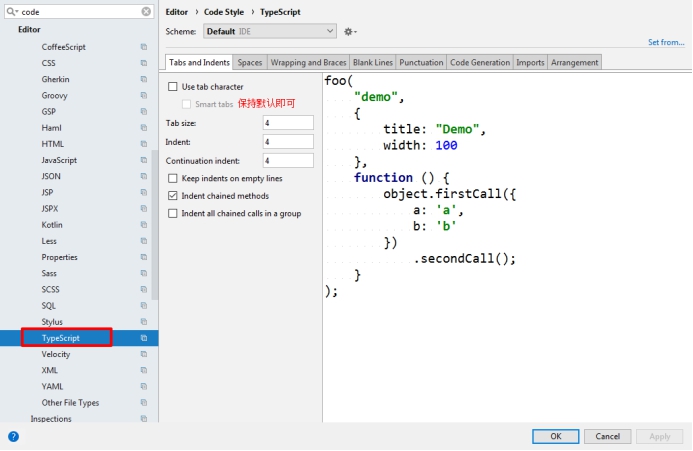
Task: Switch to the Tabs and Indents tab
Action: 199,62
